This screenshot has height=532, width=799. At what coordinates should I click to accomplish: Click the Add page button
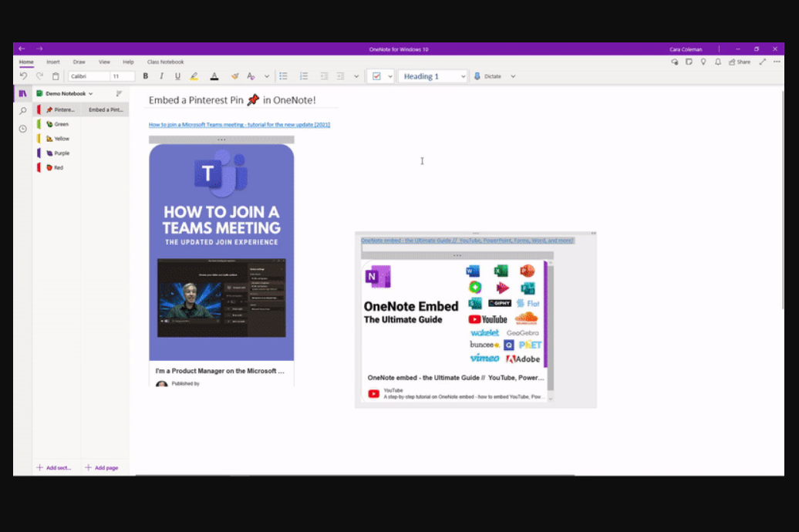click(101, 468)
